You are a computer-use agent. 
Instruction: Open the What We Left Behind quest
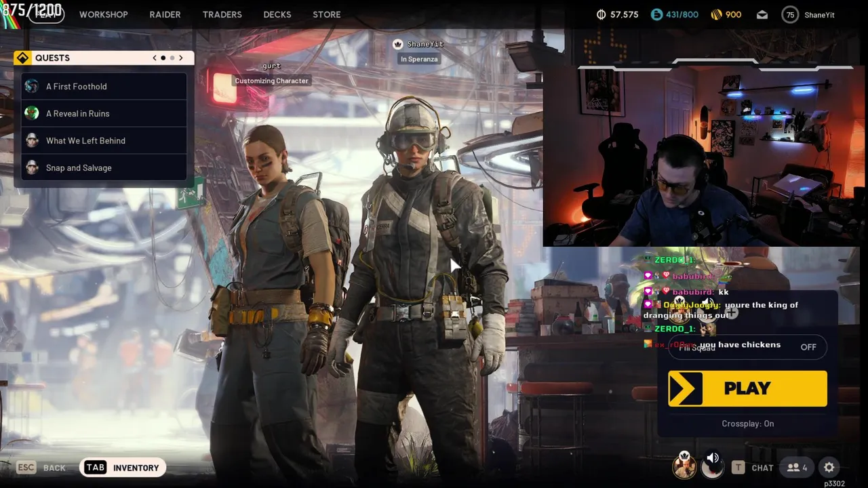click(104, 140)
